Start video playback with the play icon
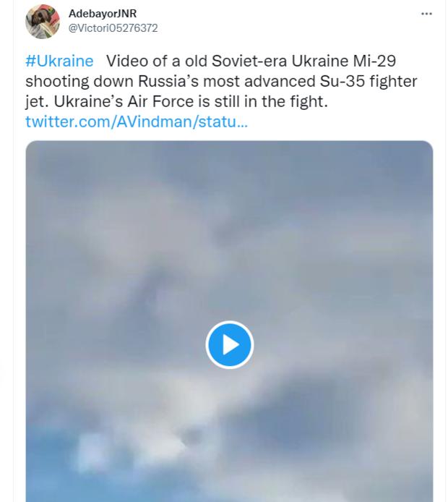 [229, 344]
